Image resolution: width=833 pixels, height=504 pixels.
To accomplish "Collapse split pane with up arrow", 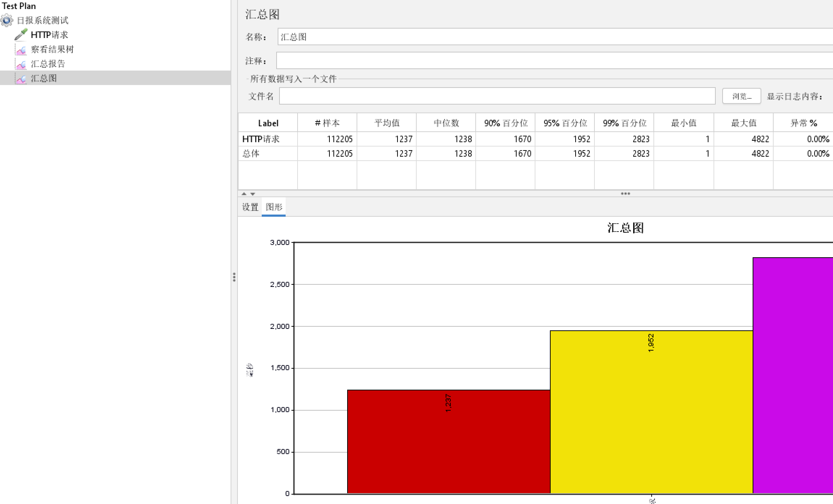I will pyautogui.click(x=244, y=194).
